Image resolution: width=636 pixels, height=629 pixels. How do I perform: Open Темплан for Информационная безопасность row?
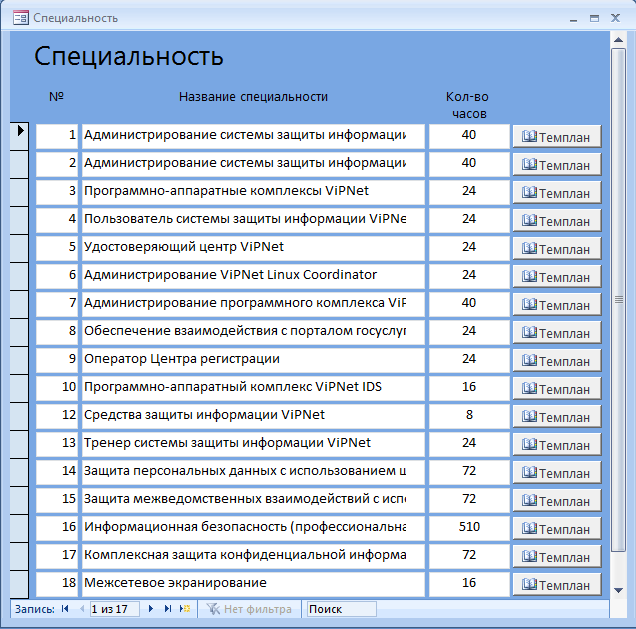556,528
